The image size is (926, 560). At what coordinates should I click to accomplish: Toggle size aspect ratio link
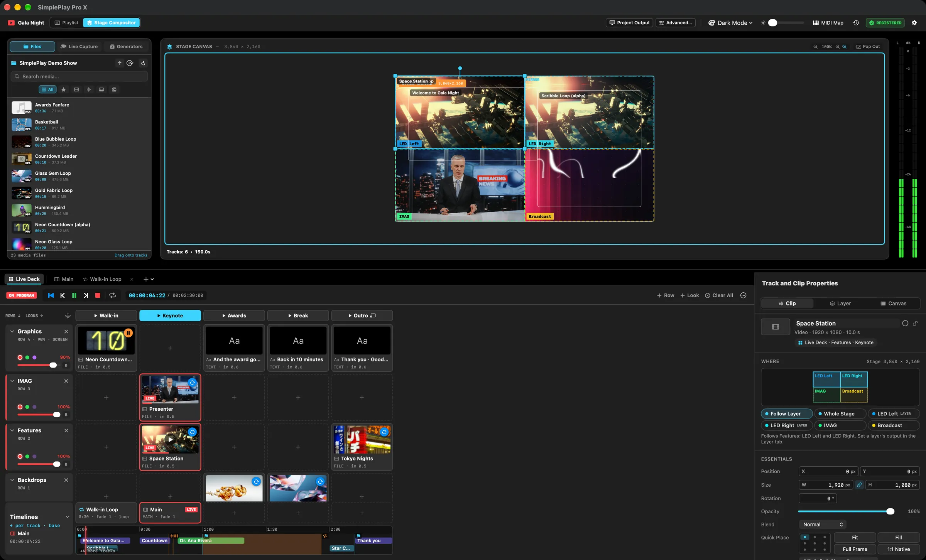click(859, 485)
